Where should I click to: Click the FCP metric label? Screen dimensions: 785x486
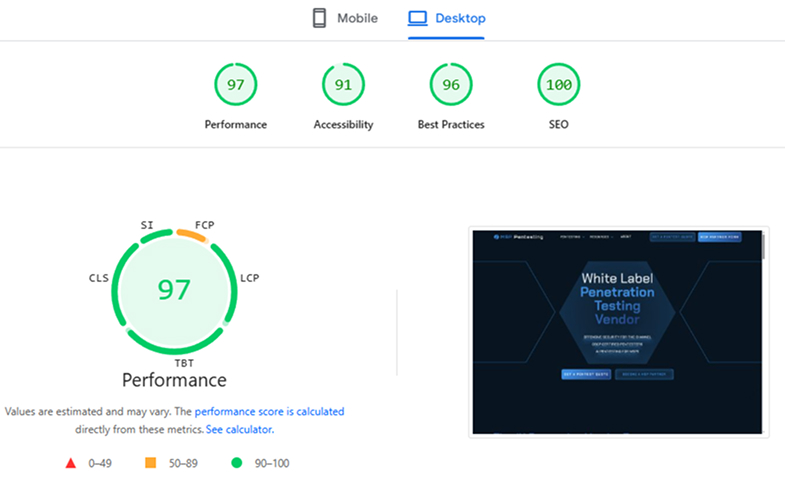point(205,225)
